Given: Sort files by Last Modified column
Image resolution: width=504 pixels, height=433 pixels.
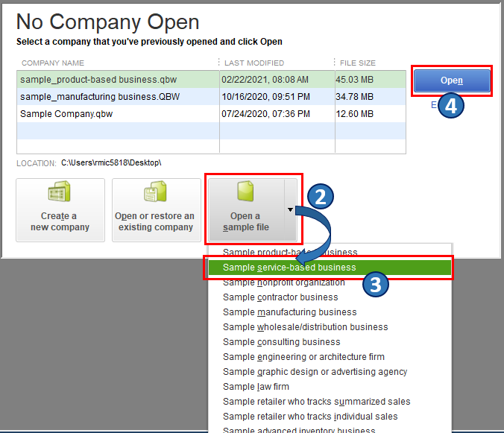Looking at the screenshot, I should coord(253,63).
